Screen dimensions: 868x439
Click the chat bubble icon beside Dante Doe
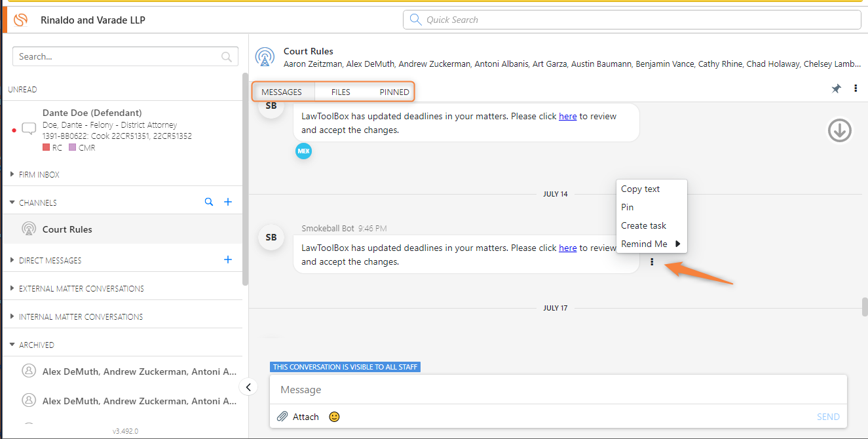[29, 128]
